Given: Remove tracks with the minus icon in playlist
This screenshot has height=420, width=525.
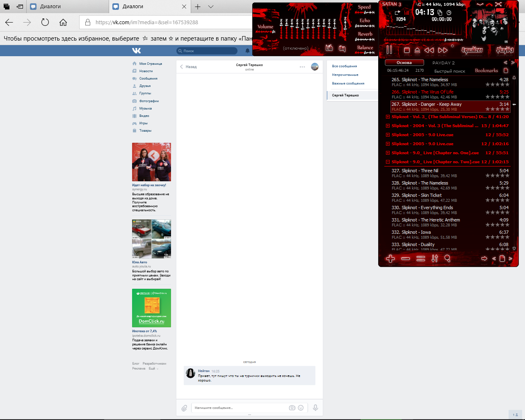Looking at the screenshot, I should (406, 259).
